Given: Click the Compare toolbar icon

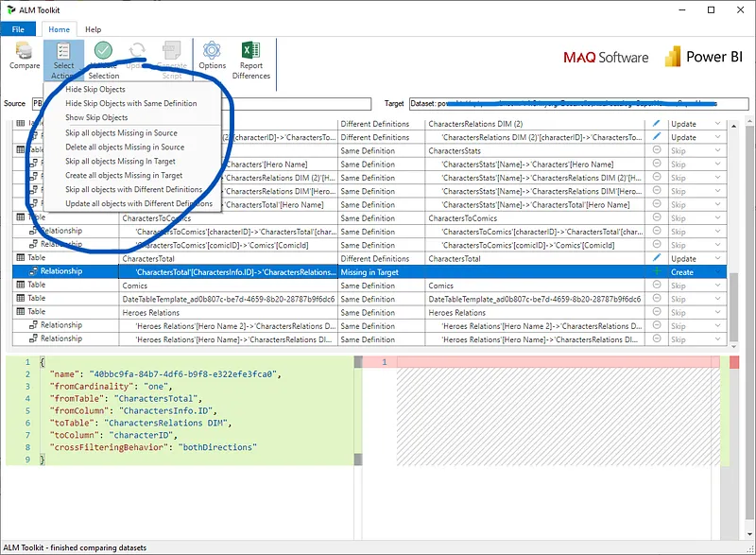Looking at the screenshot, I should click(24, 51).
